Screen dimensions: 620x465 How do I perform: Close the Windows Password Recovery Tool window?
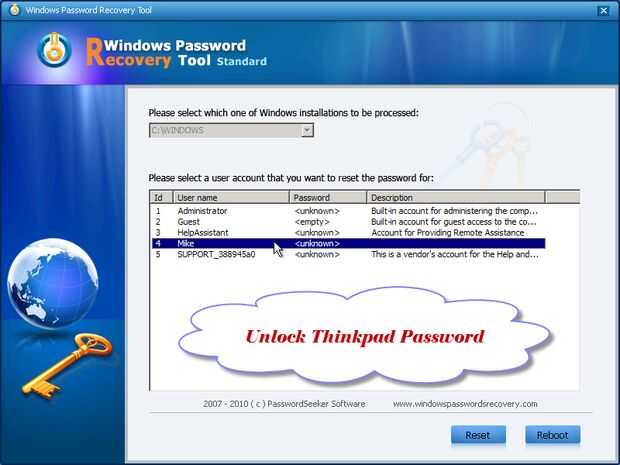(604, 11)
